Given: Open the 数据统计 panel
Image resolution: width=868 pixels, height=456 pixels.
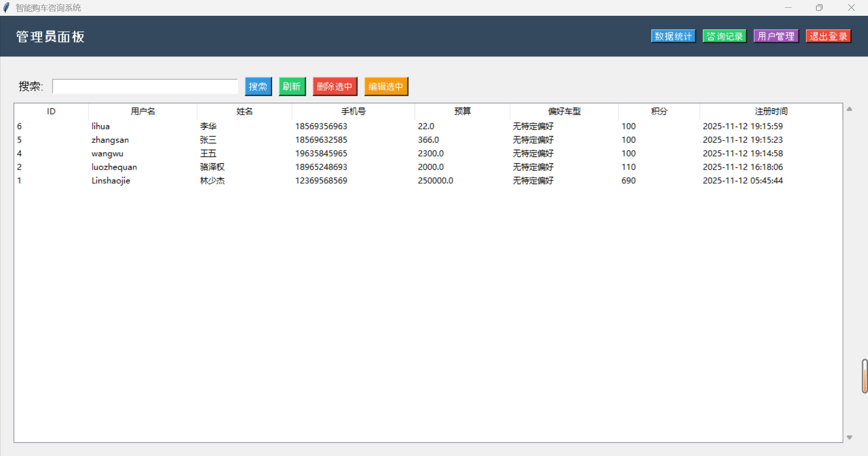Looking at the screenshot, I should (673, 36).
